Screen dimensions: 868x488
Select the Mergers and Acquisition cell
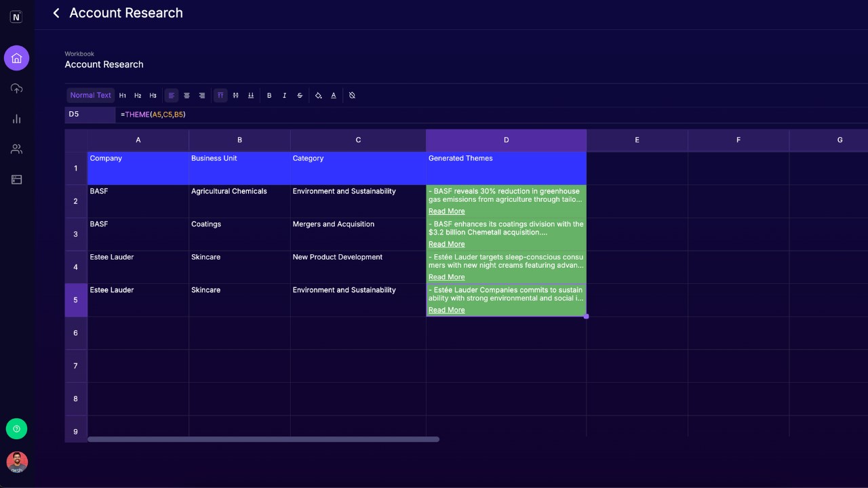[x=358, y=234]
